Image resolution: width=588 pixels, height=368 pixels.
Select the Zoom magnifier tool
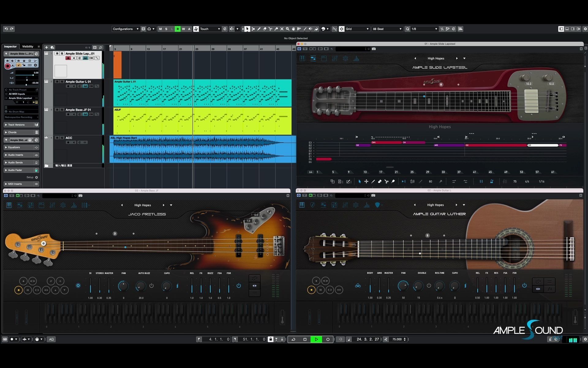coord(288,29)
